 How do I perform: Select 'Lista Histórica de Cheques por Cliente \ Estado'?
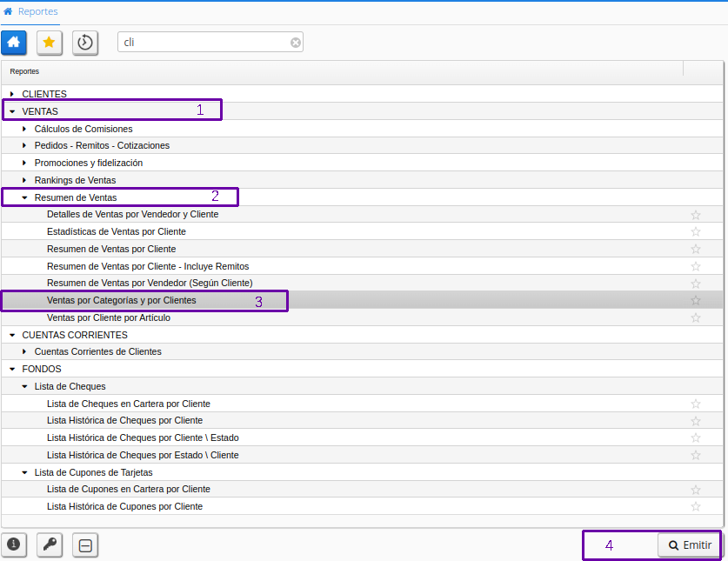(x=143, y=437)
